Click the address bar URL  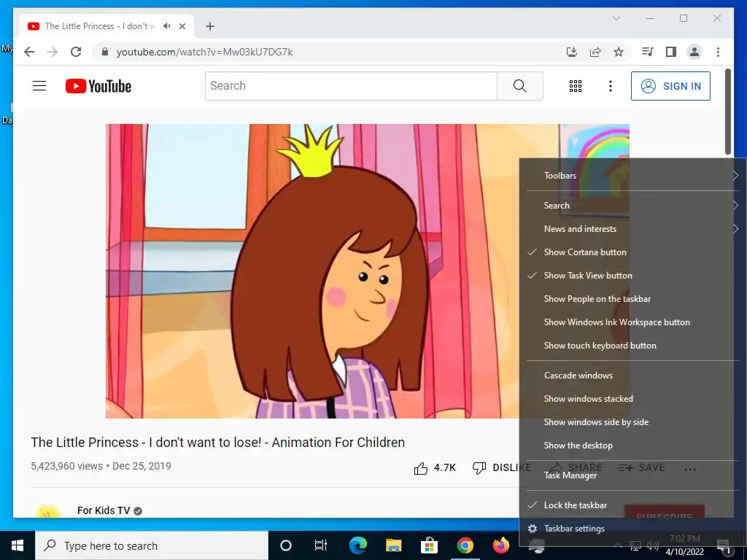click(x=205, y=52)
